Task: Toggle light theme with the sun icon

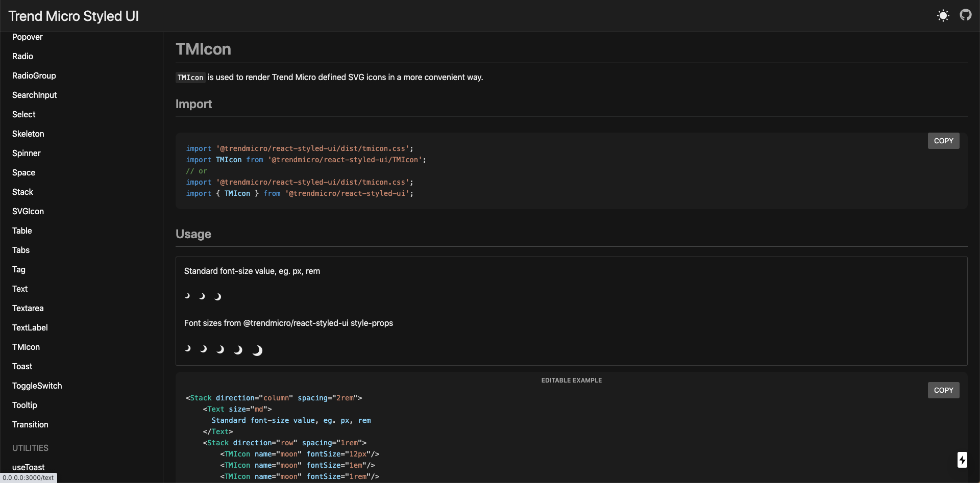Action: pos(943,15)
